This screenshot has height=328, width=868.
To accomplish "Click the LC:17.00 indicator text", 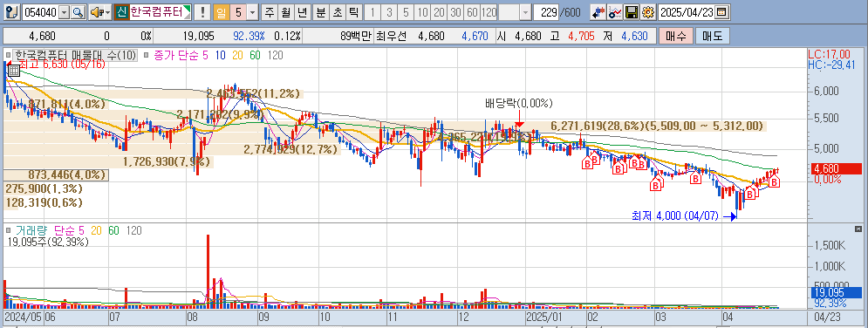I will (x=830, y=54).
